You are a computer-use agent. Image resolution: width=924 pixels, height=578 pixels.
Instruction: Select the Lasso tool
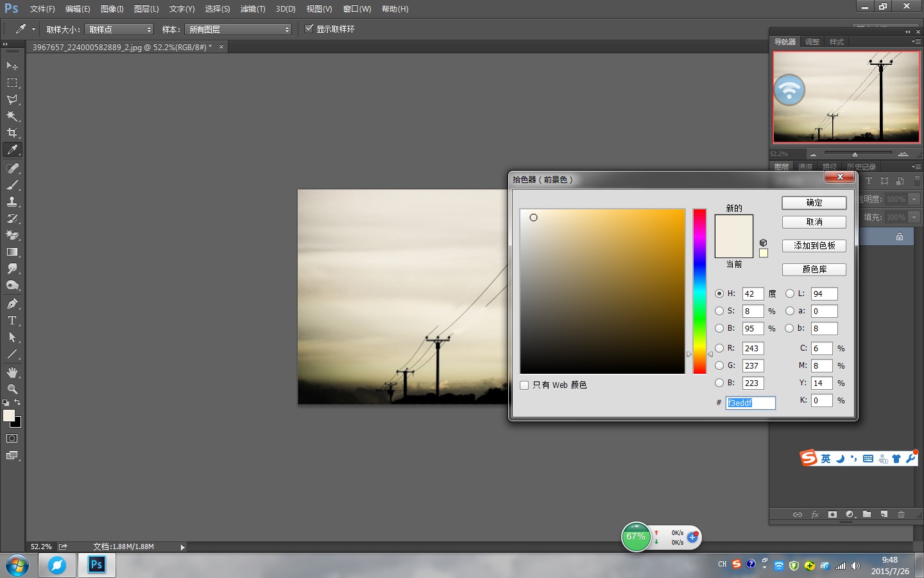[x=12, y=100]
